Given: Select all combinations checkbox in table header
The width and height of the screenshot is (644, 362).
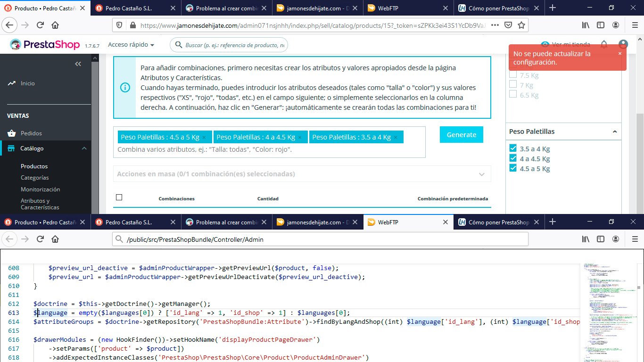Looking at the screenshot, I should 119,197.
